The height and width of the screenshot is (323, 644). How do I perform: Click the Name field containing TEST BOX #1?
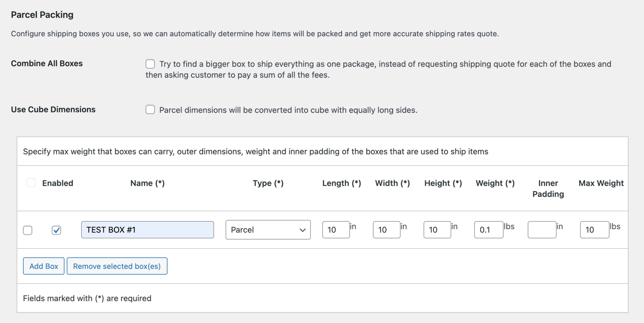[x=147, y=230]
